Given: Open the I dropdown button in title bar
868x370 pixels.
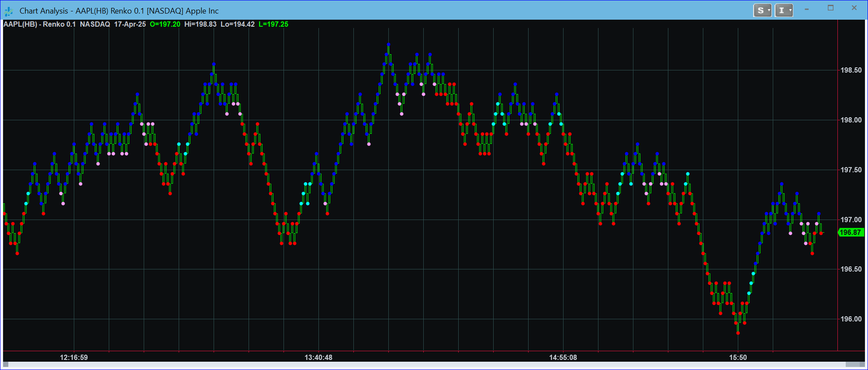Looking at the screenshot, I should 784,10.
